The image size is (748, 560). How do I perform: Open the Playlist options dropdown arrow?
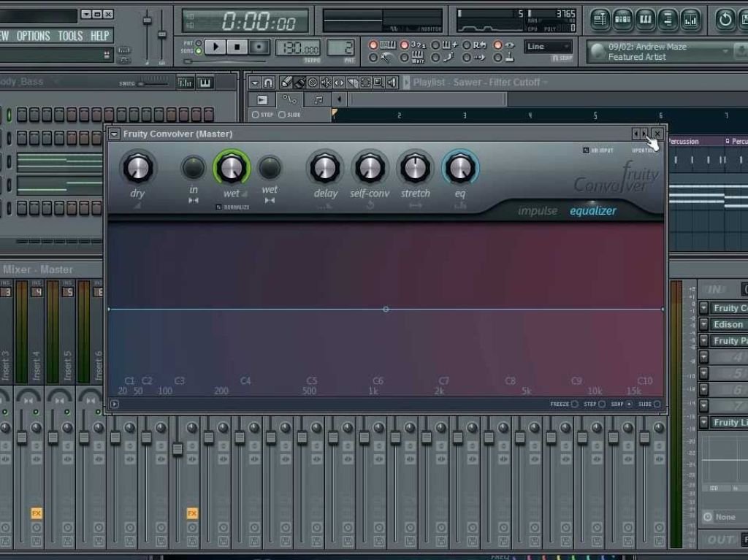(x=255, y=83)
